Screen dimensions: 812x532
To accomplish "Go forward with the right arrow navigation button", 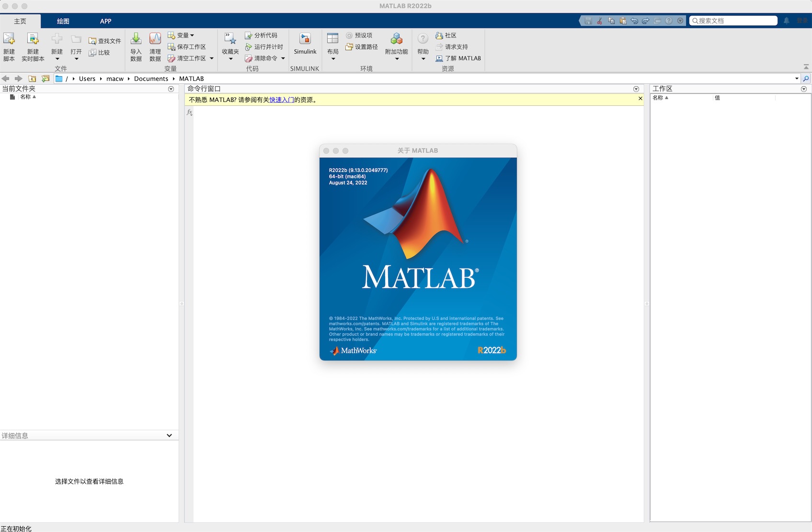I will click(x=19, y=79).
